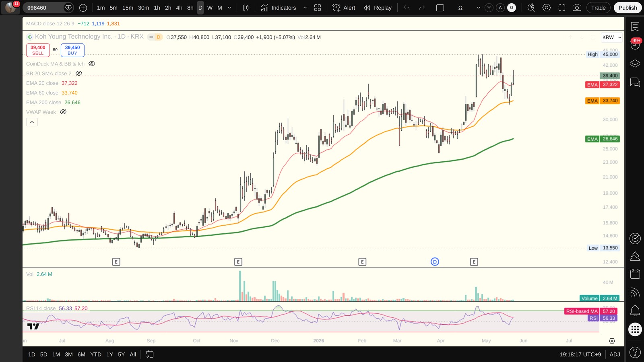Viewport: 644px width, 362px height.
Task: Select the circled A template button
Action: 500,8
